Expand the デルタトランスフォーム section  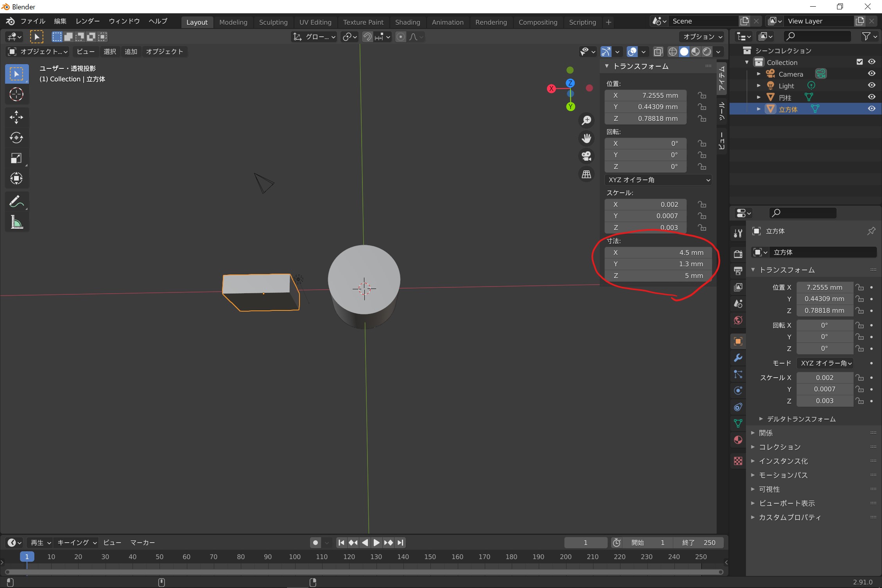tap(801, 419)
